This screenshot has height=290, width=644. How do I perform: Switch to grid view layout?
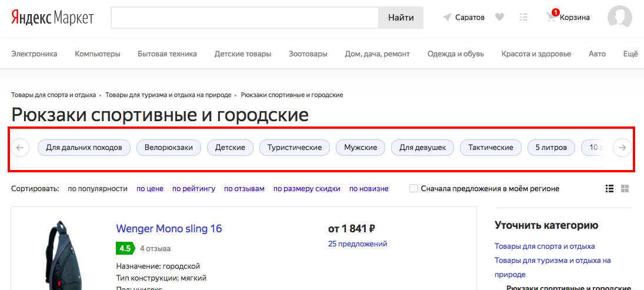[625, 189]
